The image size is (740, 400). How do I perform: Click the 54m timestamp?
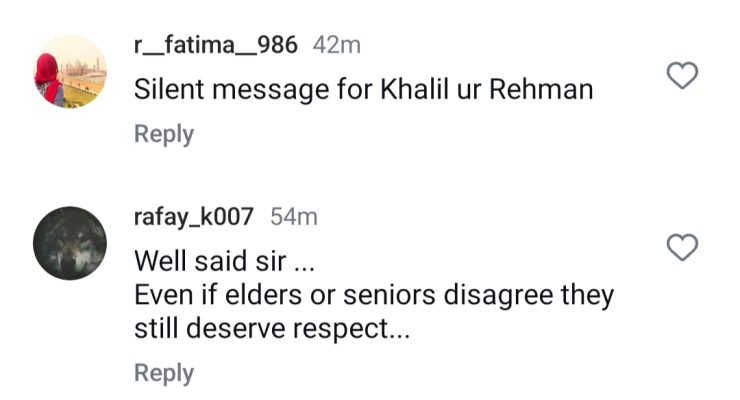pyautogui.click(x=294, y=217)
